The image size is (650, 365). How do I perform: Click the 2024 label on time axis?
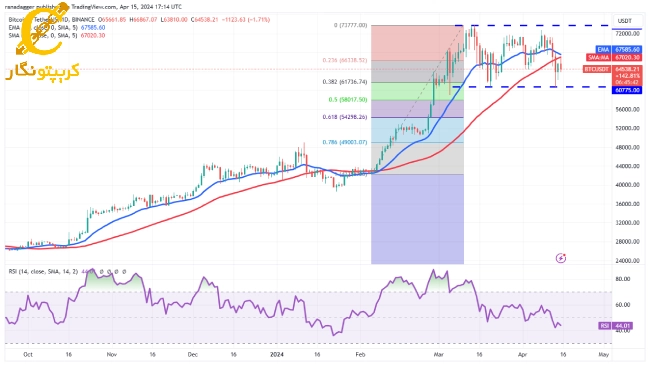tap(276, 355)
